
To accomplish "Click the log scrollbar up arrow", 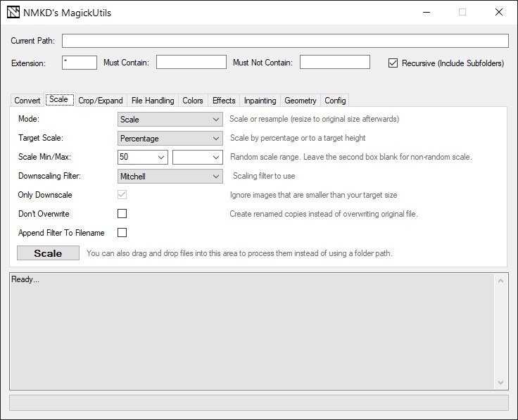I will click(500, 281).
